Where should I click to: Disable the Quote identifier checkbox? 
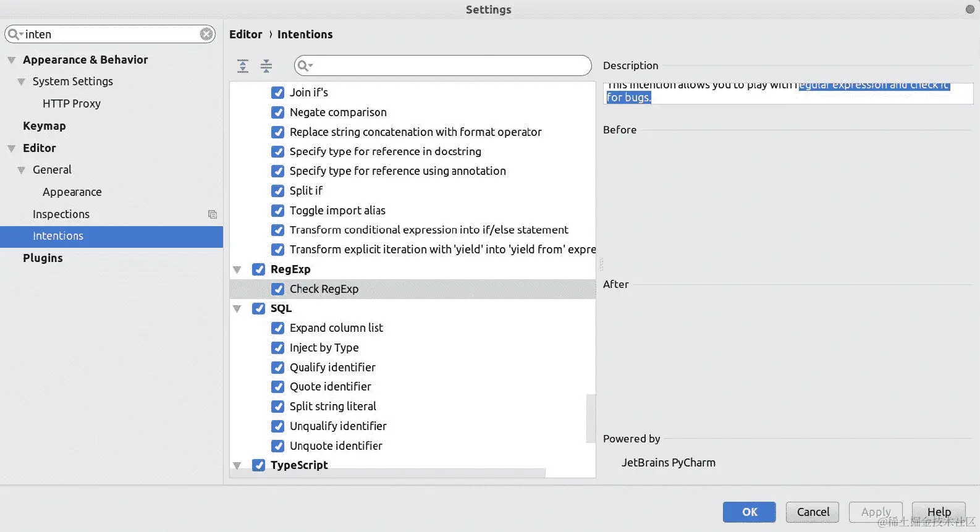[278, 387]
